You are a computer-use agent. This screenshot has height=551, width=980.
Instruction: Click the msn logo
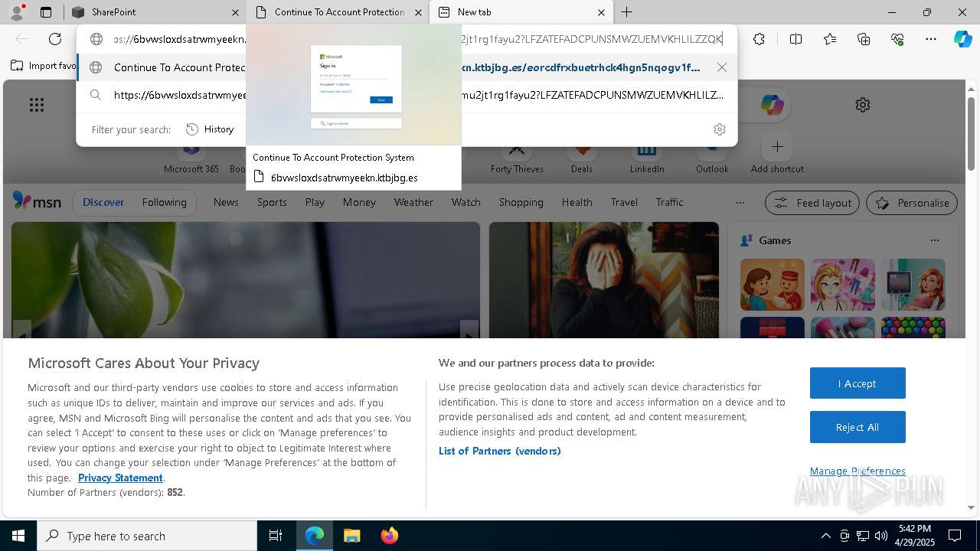37,202
